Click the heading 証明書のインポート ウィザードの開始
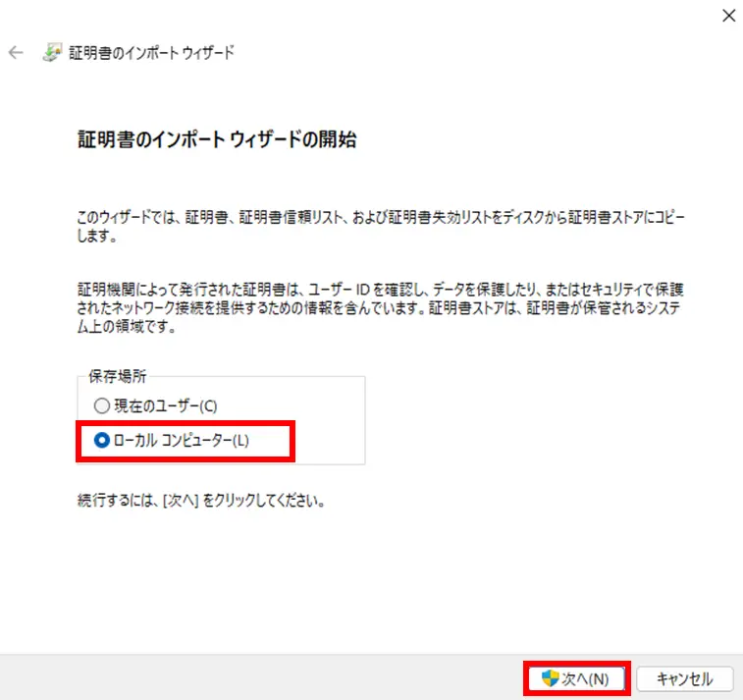 [217, 139]
